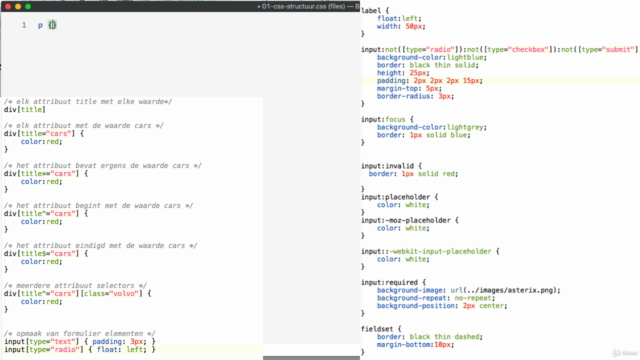Image resolution: width=640 pixels, height=360 pixels.
Task: Click 'border: black thin solid;' declaration
Action: tap(428, 65)
